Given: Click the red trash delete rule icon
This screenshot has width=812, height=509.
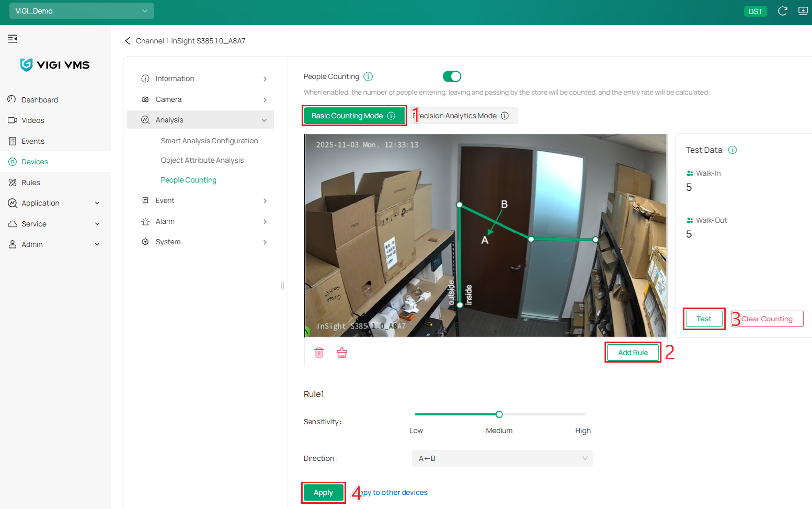Looking at the screenshot, I should (319, 353).
